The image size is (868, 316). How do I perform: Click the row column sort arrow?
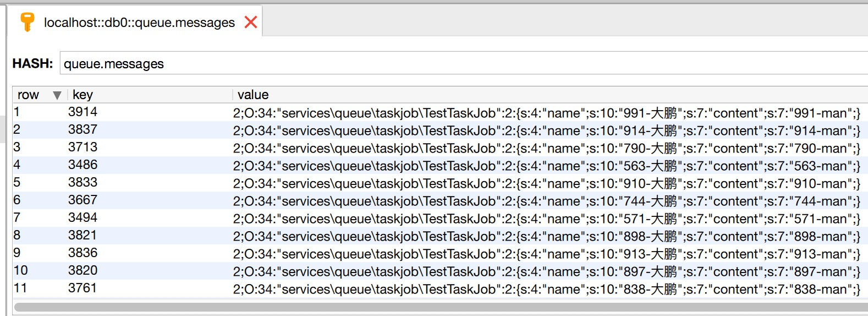(57, 95)
